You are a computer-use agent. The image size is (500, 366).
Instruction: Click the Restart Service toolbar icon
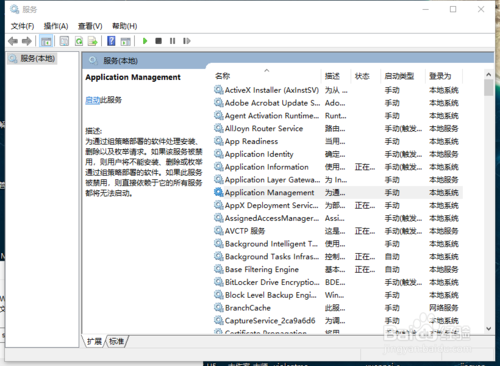187,41
